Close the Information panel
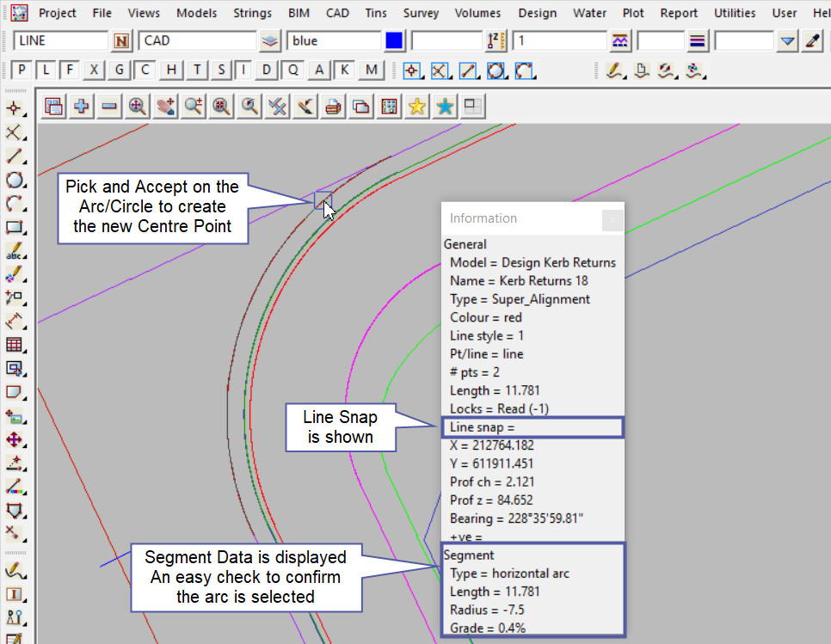 612,219
